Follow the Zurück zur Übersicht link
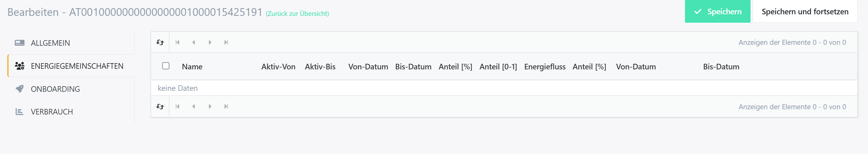Image resolution: width=868 pixels, height=154 pixels. tap(297, 14)
